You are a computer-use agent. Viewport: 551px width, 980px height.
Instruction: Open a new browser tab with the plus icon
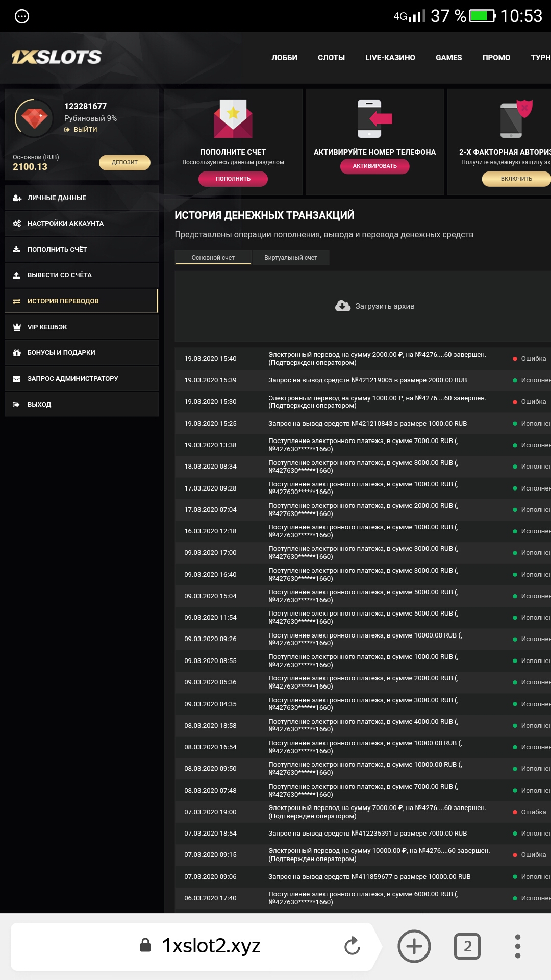click(x=414, y=946)
